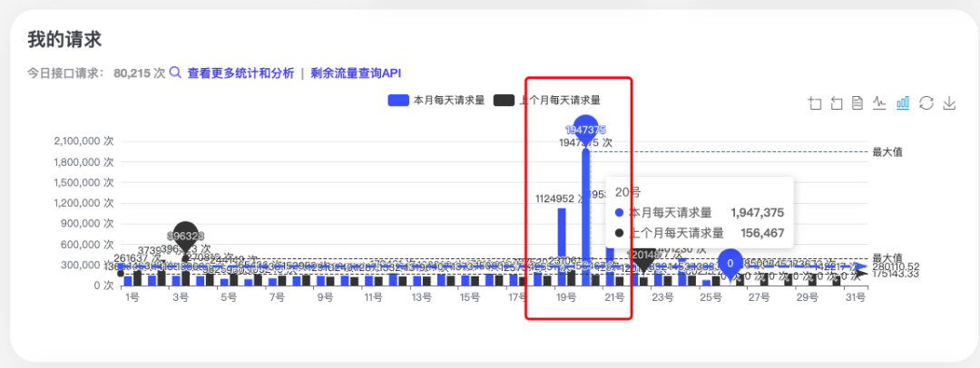
Task: Click the y-axis label 900,000 次
Action: [88, 224]
